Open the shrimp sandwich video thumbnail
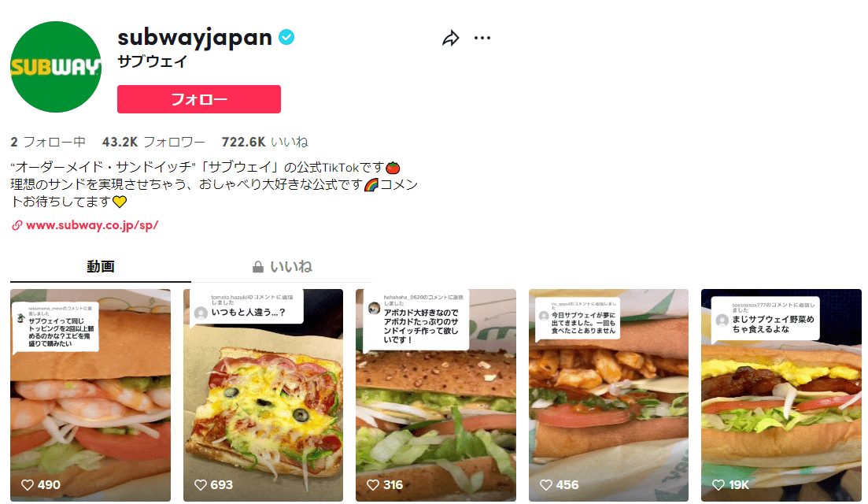This screenshot has width=868, height=504. [x=90, y=395]
